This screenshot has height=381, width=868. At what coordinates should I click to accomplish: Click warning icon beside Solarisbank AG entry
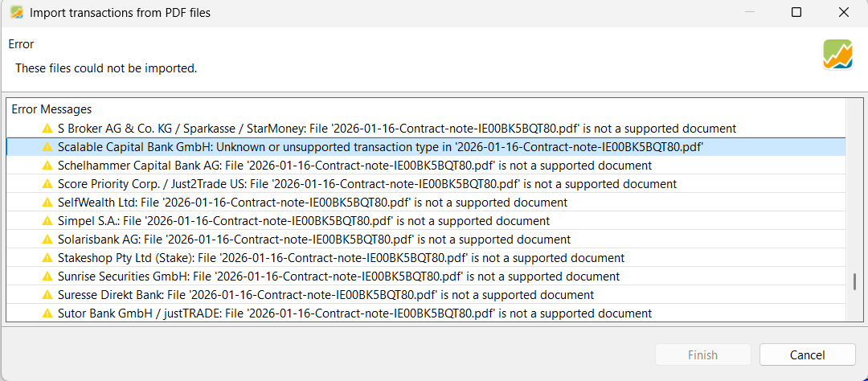click(47, 240)
